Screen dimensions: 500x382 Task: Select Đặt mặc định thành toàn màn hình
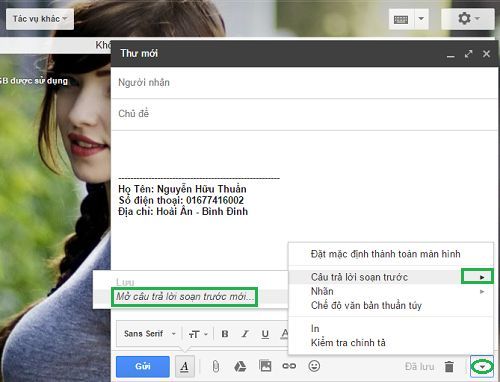tap(391, 254)
